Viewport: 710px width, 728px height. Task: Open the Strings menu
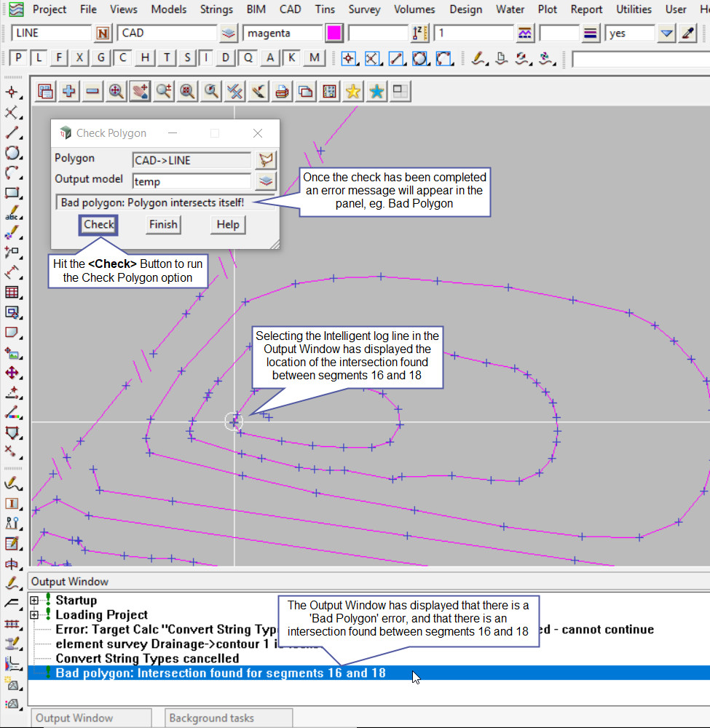(216, 9)
